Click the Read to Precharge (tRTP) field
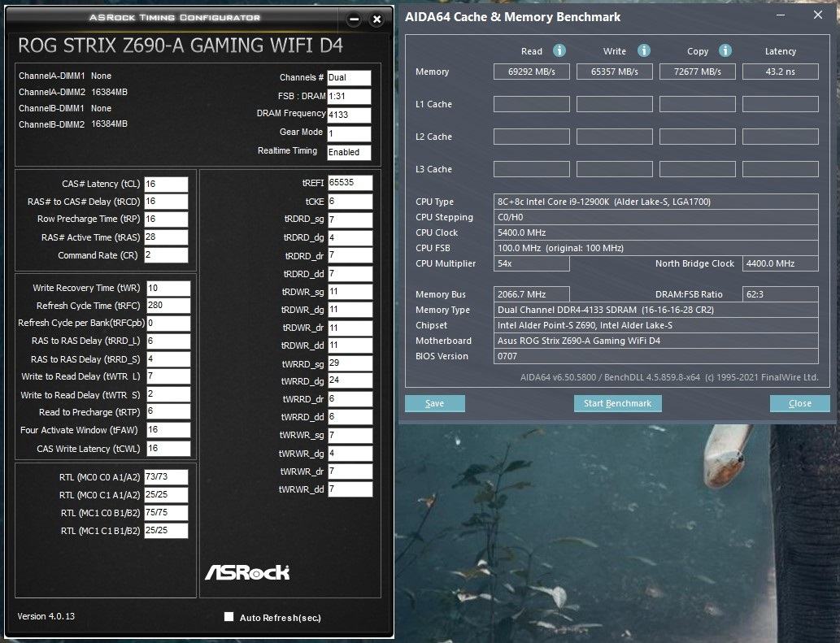This screenshot has width=840, height=643. coord(168,411)
